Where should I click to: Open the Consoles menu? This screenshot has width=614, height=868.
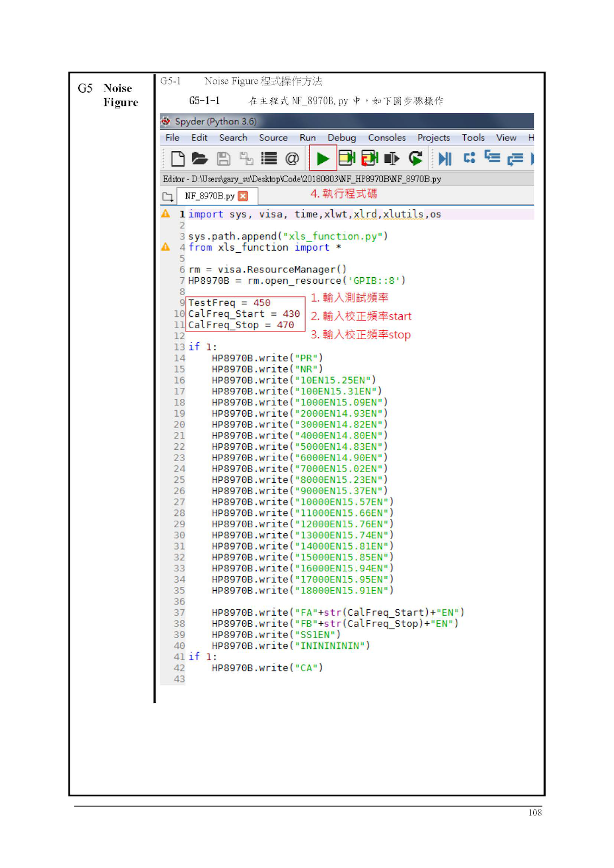pyautogui.click(x=387, y=138)
